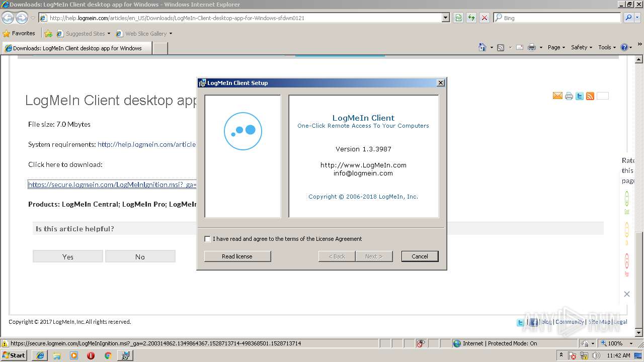Screen dimensions: 644x362
Task: Open the Safety menu
Action: (x=582, y=47)
